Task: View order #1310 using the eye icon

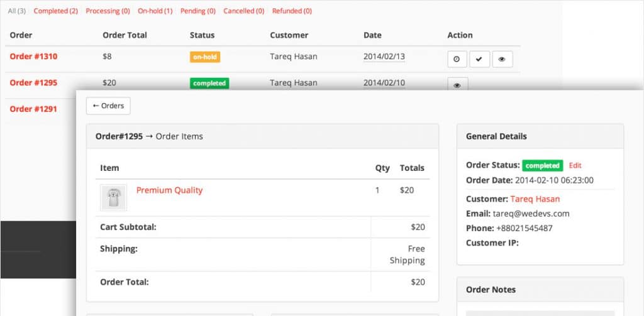Action: (x=502, y=59)
